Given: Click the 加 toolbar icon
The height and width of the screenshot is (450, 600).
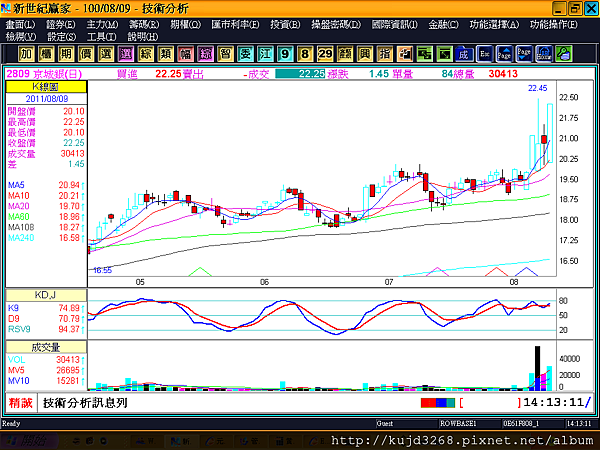Looking at the screenshot, I should [26, 54].
